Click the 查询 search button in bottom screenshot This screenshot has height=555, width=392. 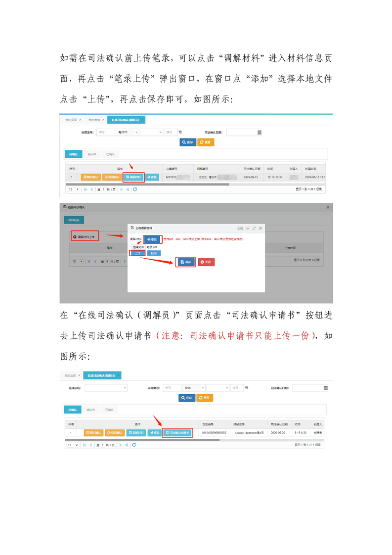pyautogui.click(x=187, y=398)
